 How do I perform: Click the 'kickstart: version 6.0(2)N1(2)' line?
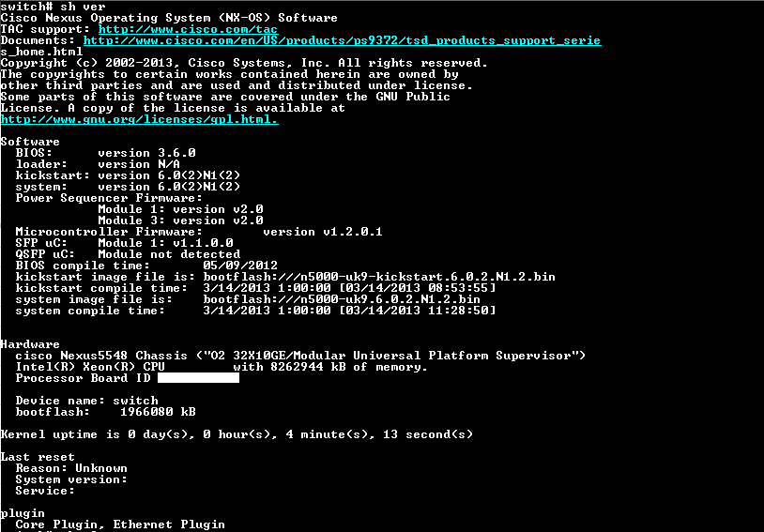coord(128,175)
